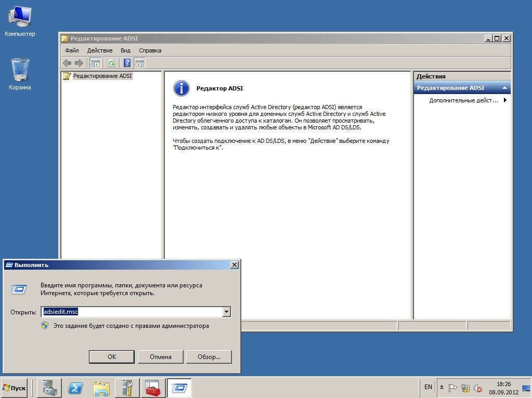Open the dropdown of the Открыть field
The width and height of the screenshot is (532, 398).
[x=227, y=312]
